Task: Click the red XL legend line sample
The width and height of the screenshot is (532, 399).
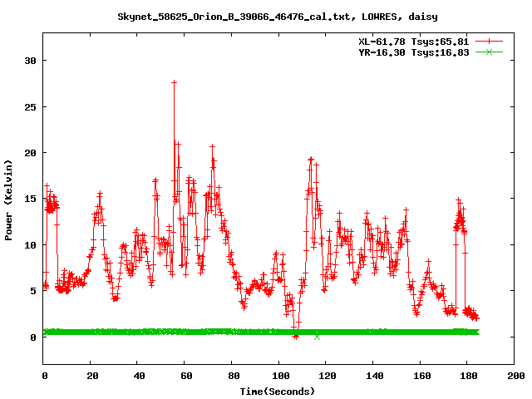Action: point(489,42)
